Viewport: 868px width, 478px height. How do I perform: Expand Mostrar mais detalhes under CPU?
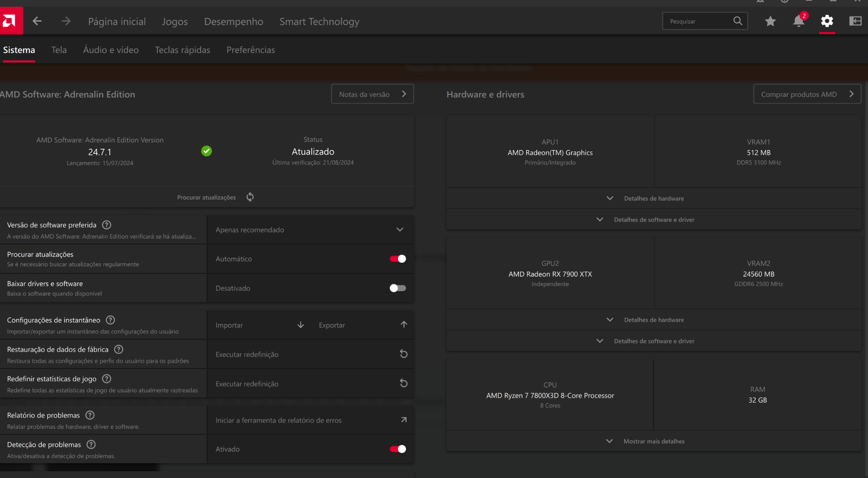[x=654, y=441]
